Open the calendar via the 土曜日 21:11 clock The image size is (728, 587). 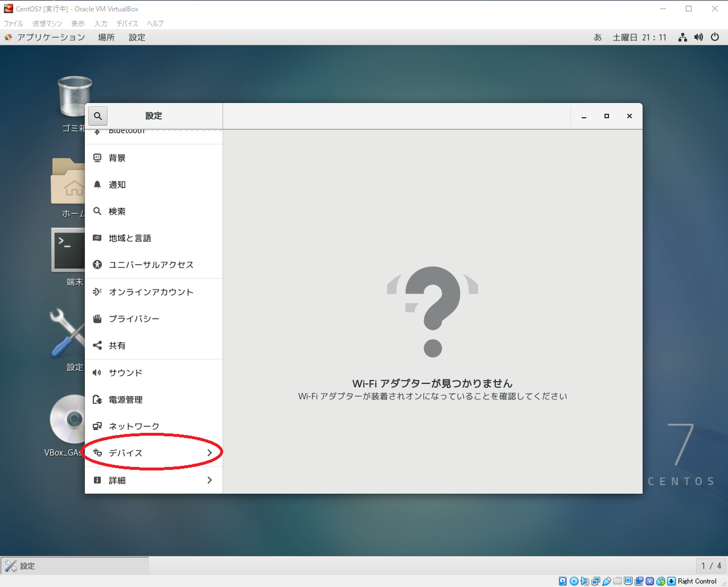pyautogui.click(x=640, y=37)
